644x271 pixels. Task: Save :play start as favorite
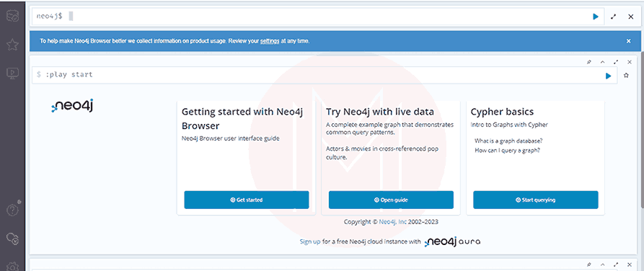(627, 76)
